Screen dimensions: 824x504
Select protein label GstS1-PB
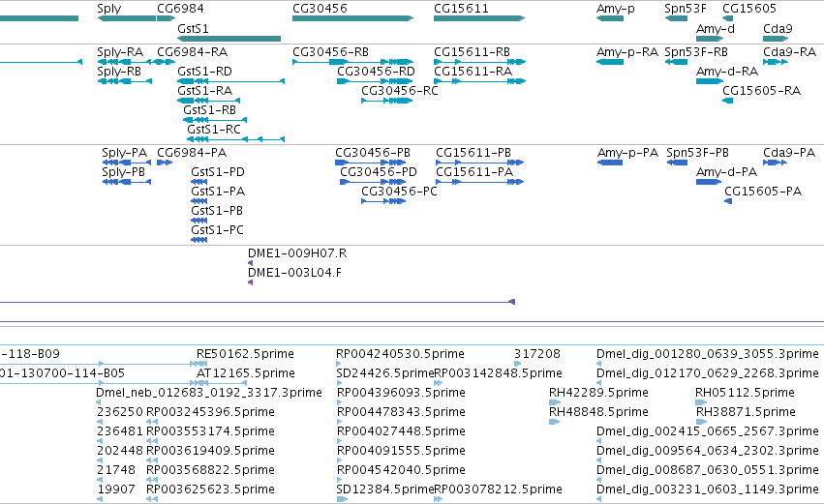[217, 211]
